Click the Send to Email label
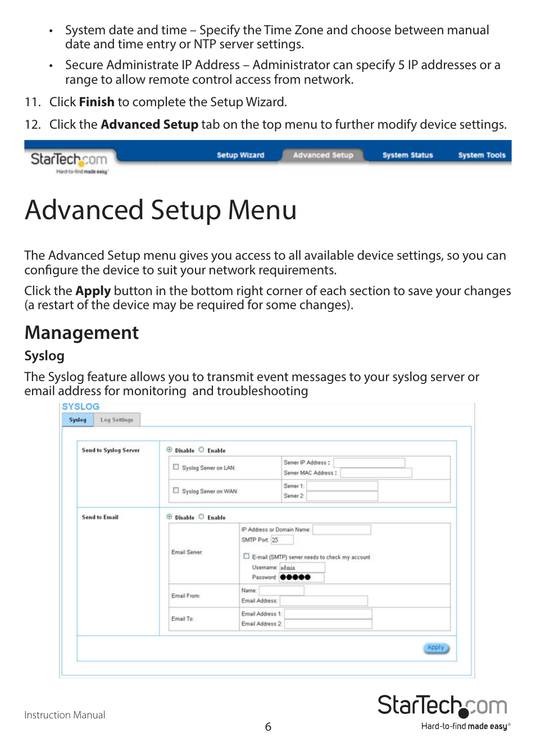The width and height of the screenshot is (536, 756). point(100,517)
